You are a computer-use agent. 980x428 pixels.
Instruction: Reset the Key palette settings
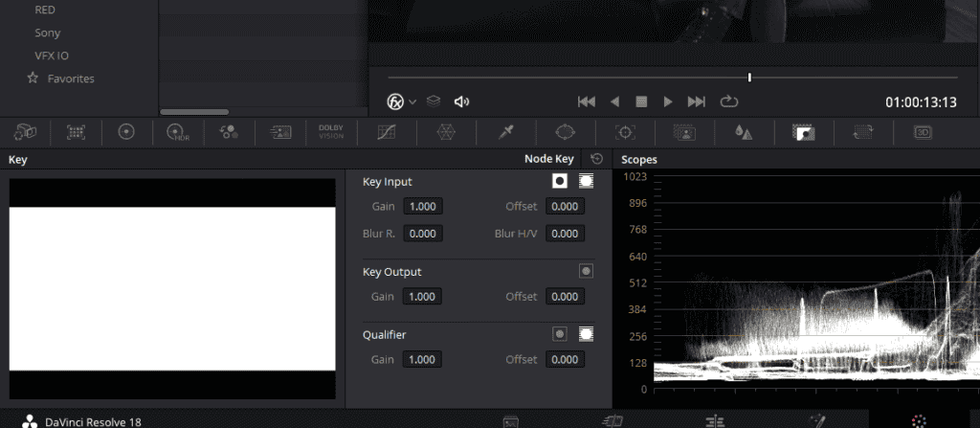click(x=597, y=159)
